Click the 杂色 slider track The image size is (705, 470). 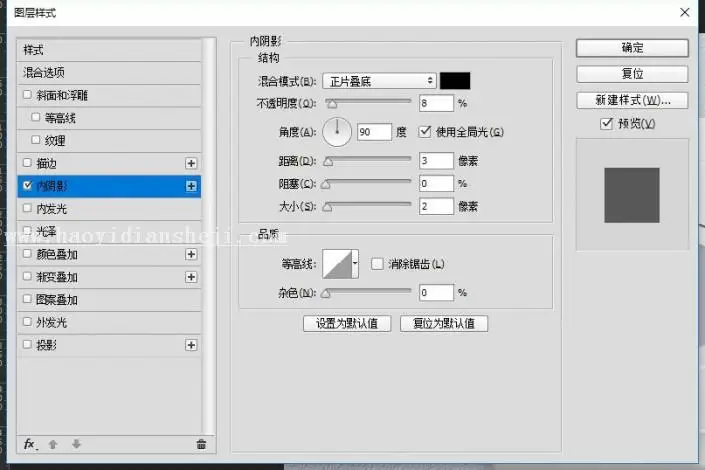(368, 291)
